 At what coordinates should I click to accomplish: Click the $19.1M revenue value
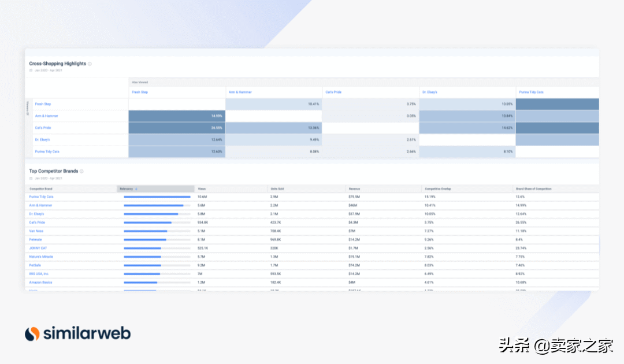354,257
